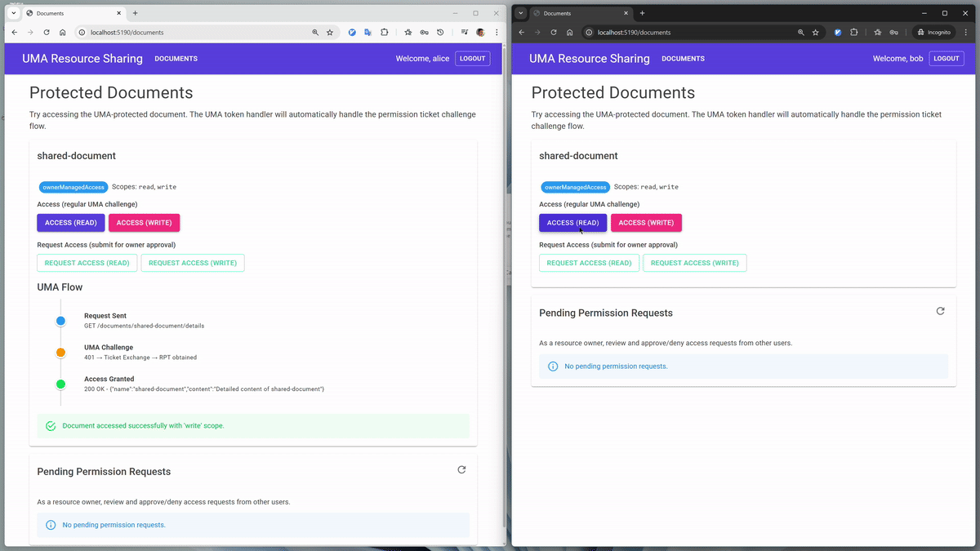Refresh pending requests in bob's window
Image resolution: width=980 pixels, height=551 pixels.
(x=940, y=311)
